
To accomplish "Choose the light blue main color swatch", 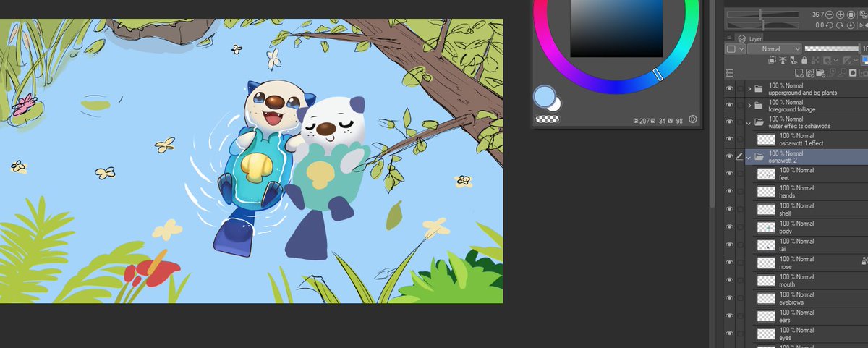I will pyautogui.click(x=543, y=95).
